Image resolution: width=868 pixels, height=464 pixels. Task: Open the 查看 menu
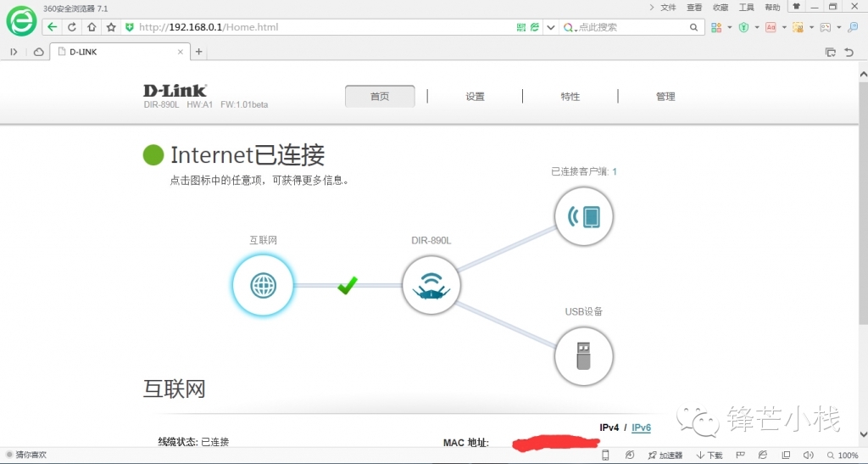pyautogui.click(x=694, y=7)
